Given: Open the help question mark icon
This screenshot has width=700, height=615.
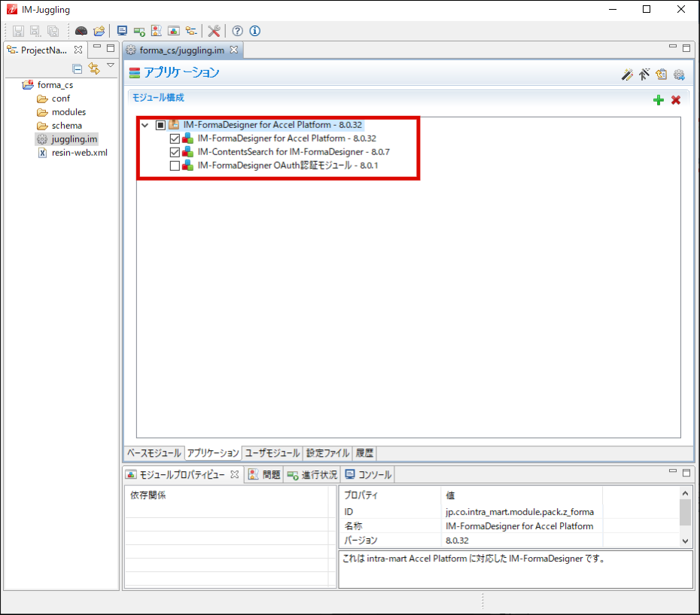Looking at the screenshot, I should tap(237, 31).
